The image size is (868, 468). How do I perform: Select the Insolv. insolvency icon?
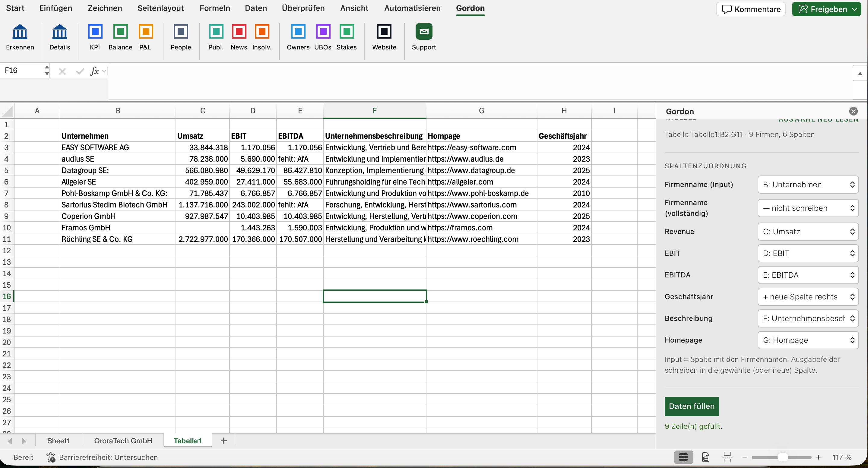(x=262, y=32)
